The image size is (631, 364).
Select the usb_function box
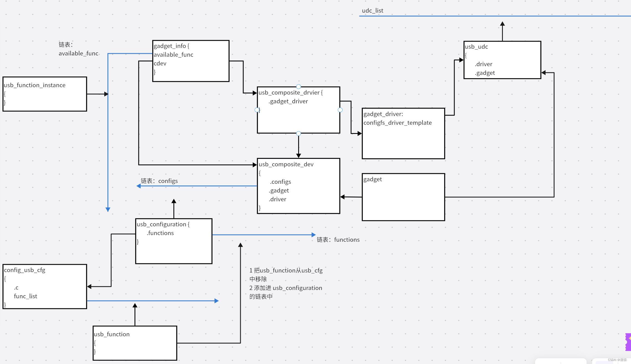coord(135,343)
